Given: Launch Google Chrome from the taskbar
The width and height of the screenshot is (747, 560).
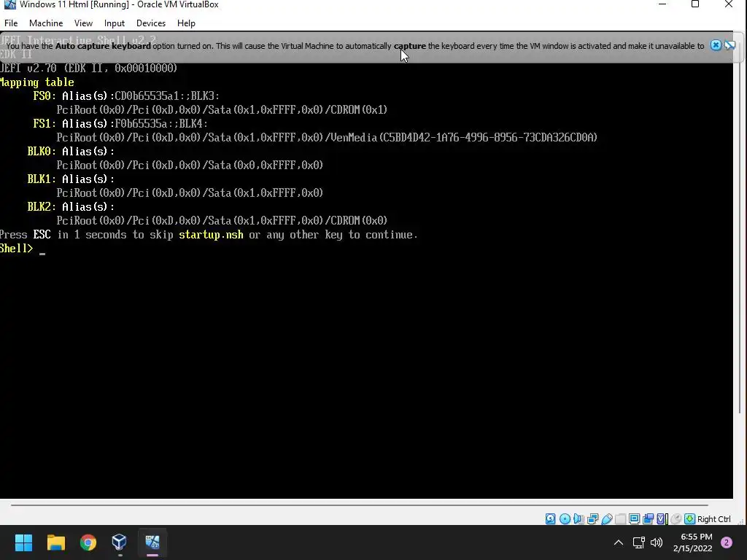Looking at the screenshot, I should [x=88, y=542].
